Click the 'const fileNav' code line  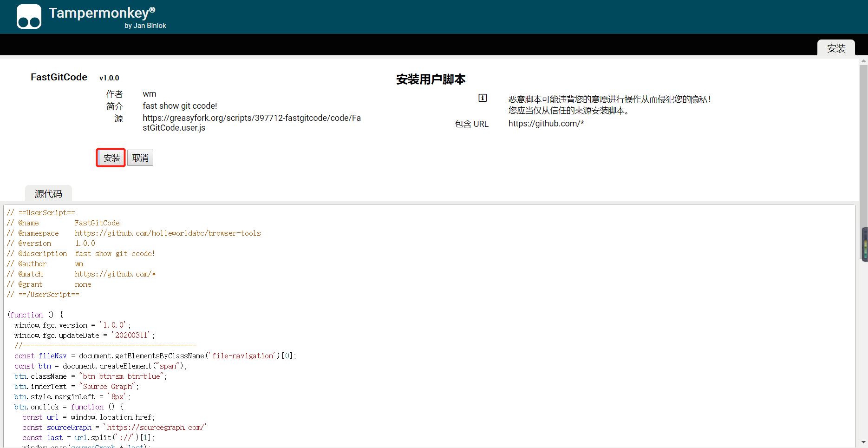[x=155, y=356]
